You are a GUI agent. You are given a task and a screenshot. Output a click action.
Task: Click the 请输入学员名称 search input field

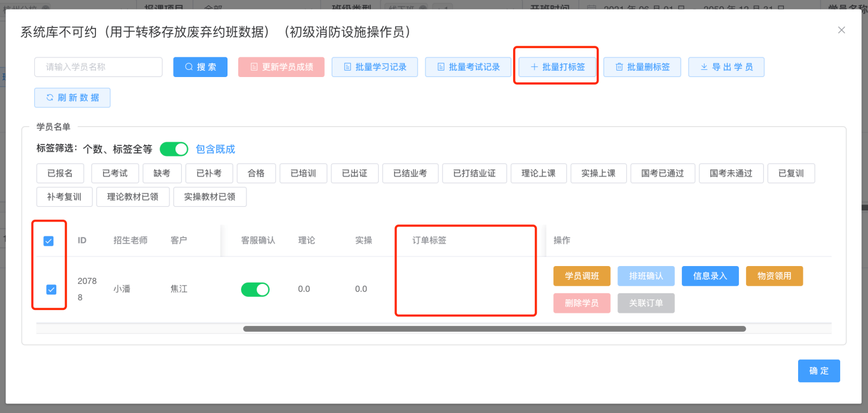[x=98, y=67]
